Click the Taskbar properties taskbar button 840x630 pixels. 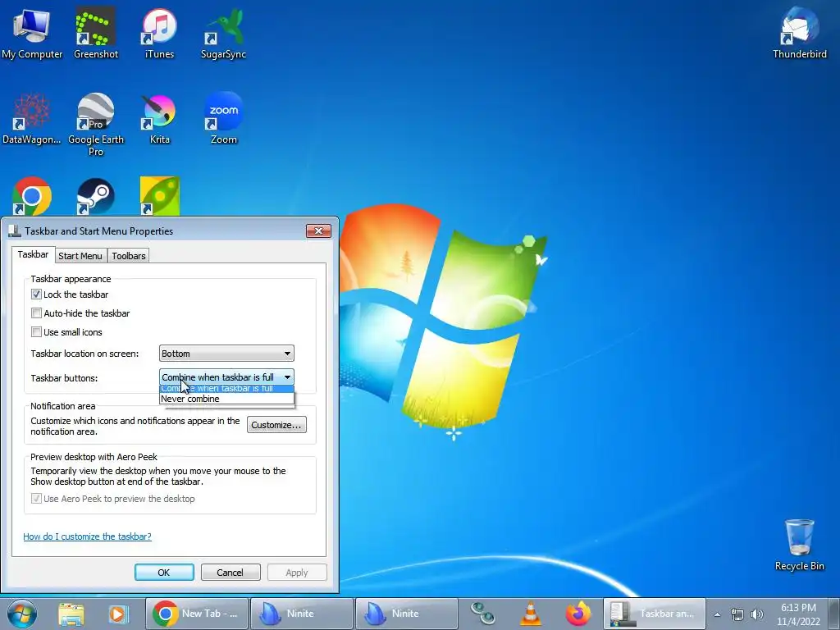[x=654, y=614]
